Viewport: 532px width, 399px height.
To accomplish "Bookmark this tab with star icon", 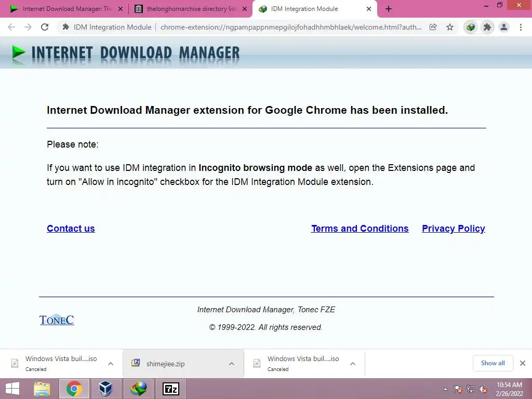I will click(450, 27).
